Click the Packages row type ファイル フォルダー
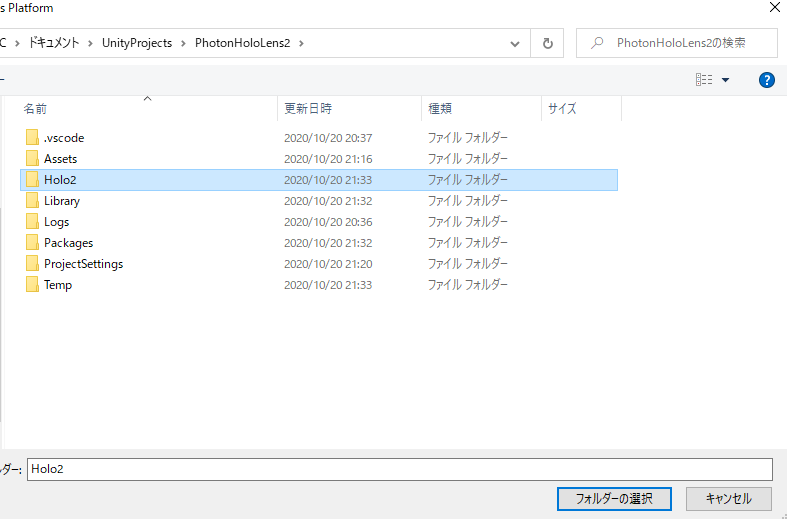 (x=467, y=243)
